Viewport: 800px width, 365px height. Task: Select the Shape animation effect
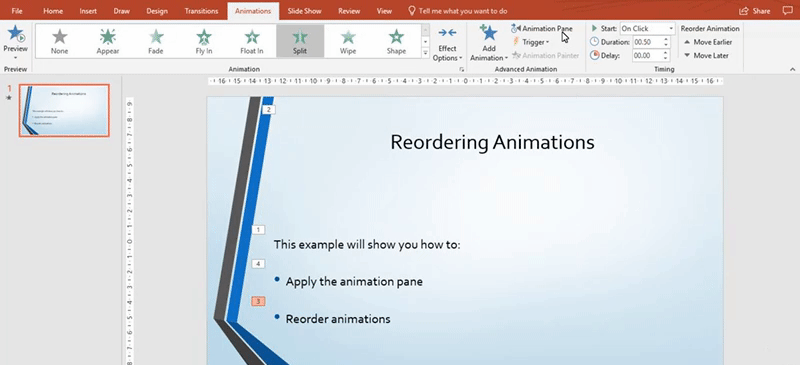pos(396,41)
